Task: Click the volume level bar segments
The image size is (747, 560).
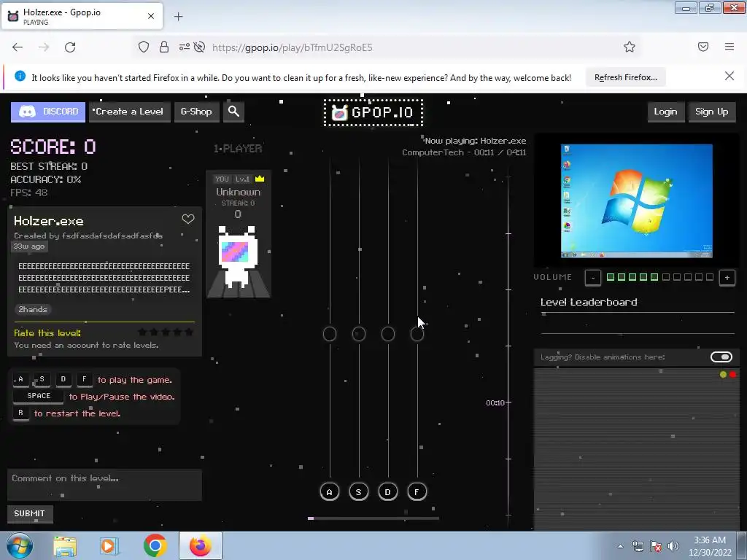Action: [659, 277]
